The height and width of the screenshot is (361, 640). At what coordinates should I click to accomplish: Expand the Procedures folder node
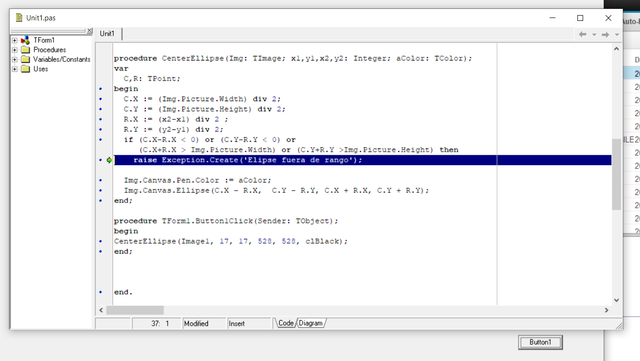coord(15,50)
